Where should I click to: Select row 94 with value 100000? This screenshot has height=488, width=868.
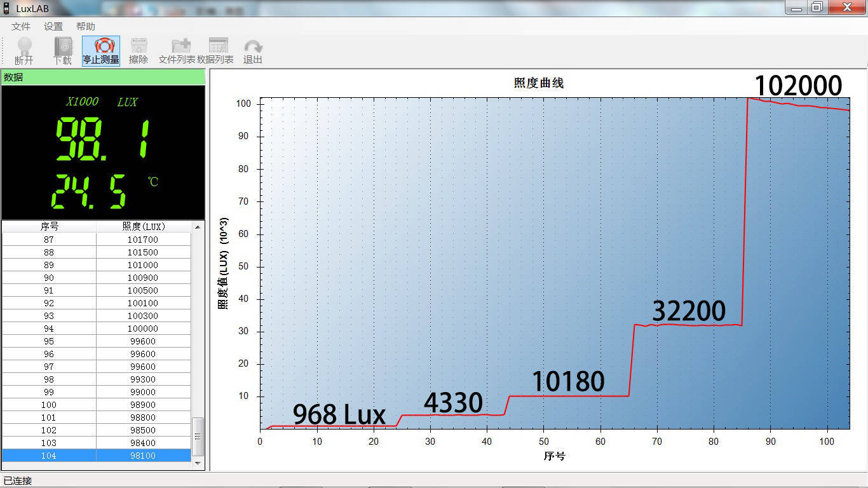click(x=97, y=329)
